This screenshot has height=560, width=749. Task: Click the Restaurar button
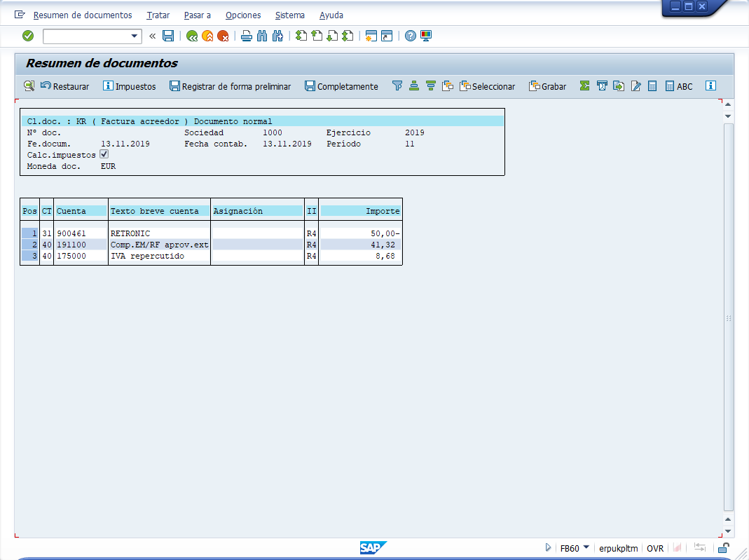click(x=65, y=86)
